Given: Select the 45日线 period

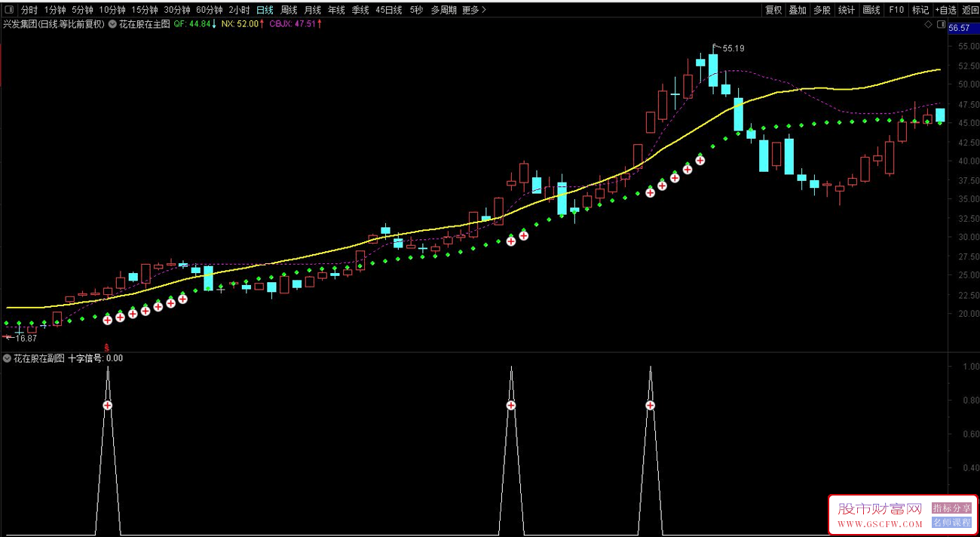Looking at the screenshot, I should point(388,10).
